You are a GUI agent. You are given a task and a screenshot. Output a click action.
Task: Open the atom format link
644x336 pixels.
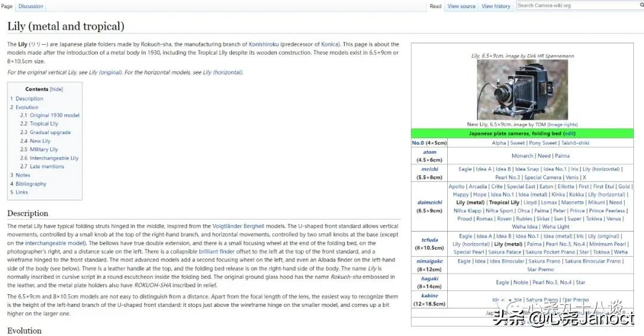pos(429,152)
